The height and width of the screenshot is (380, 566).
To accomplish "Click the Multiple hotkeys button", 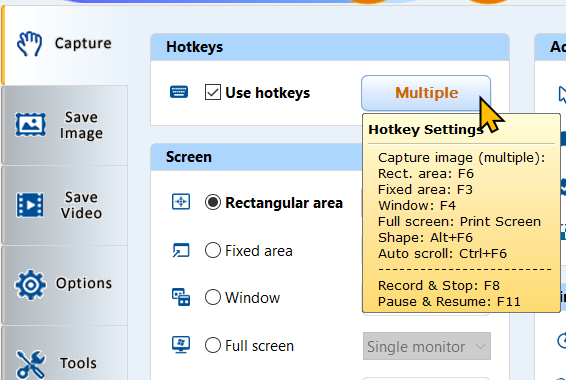I will click(x=426, y=93).
